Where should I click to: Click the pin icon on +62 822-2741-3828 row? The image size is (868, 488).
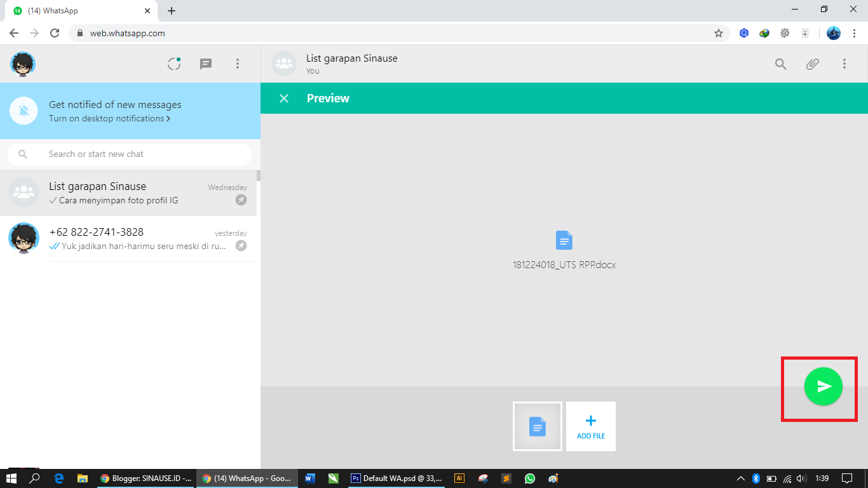(x=241, y=246)
